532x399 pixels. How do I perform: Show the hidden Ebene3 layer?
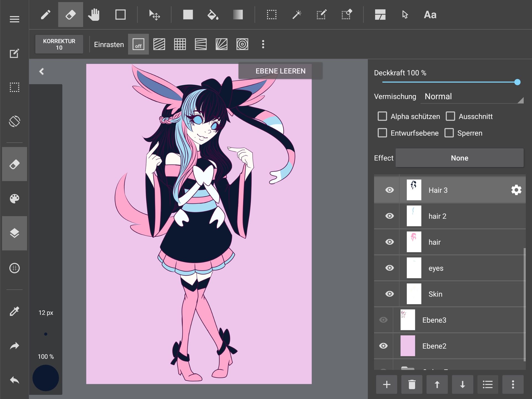pyautogui.click(x=383, y=320)
